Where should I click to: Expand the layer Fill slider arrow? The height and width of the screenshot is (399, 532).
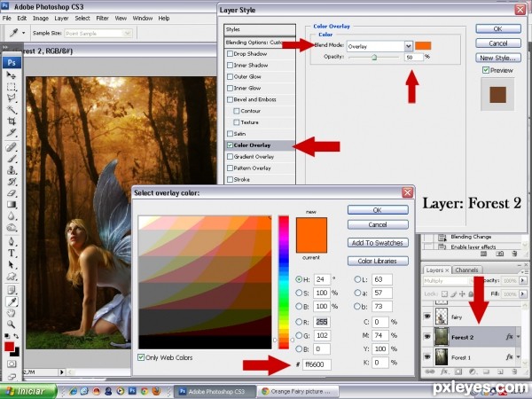point(523,293)
